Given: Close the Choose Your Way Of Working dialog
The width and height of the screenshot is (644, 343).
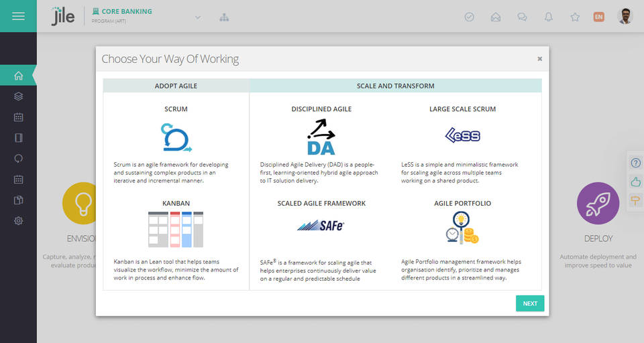Looking at the screenshot, I should pos(539,59).
